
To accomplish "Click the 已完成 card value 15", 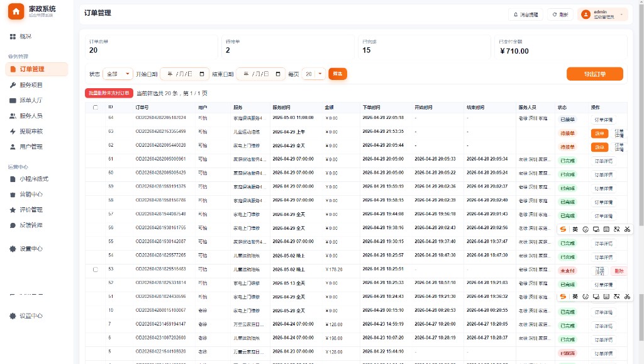I will (367, 50).
